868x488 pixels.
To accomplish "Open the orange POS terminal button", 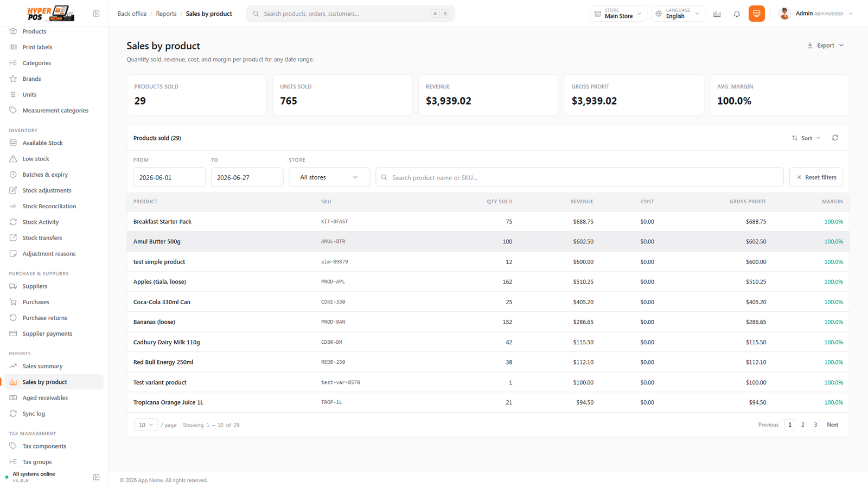I will (756, 14).
